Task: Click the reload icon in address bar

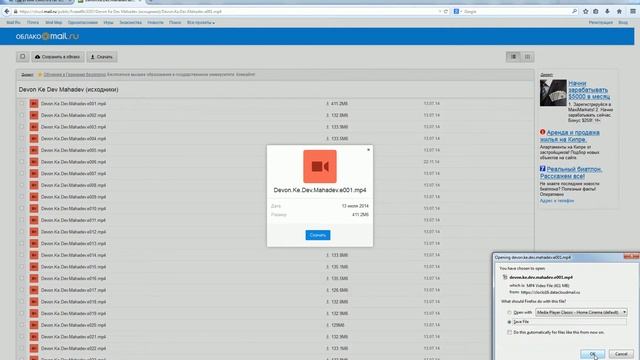Action: coord(446,11)
